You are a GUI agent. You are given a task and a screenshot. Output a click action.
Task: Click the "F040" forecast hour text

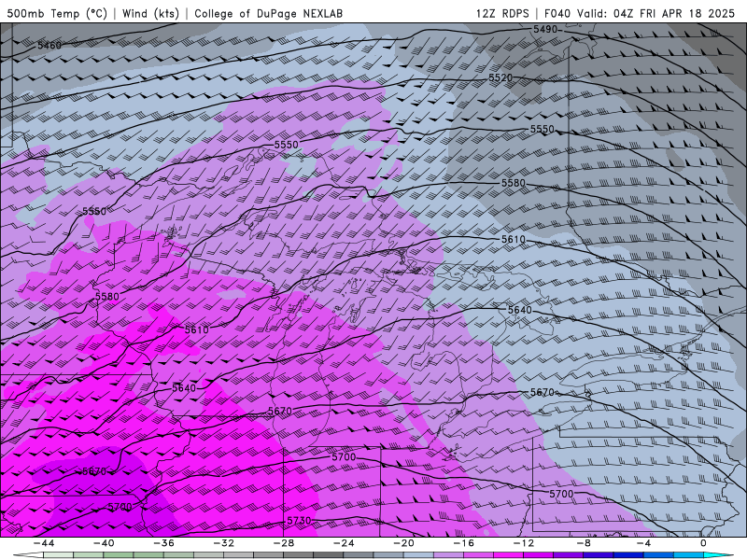557,13
